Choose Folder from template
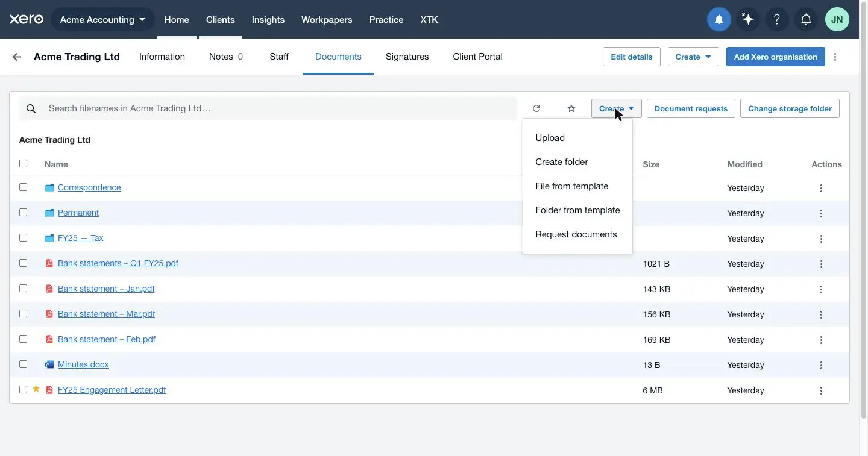The image size is (868, 456). pos(577,210)
